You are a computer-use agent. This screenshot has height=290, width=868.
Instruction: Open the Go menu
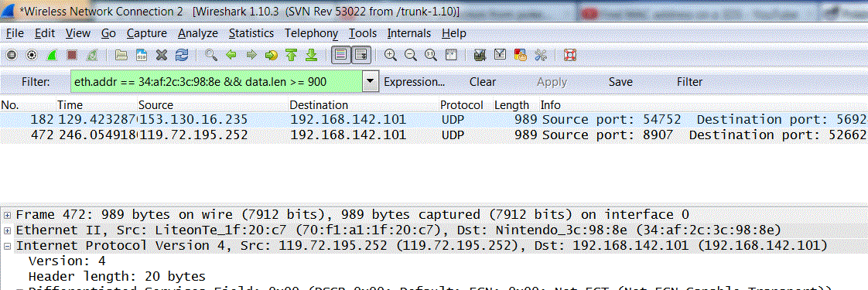click(x=108, y=33)
